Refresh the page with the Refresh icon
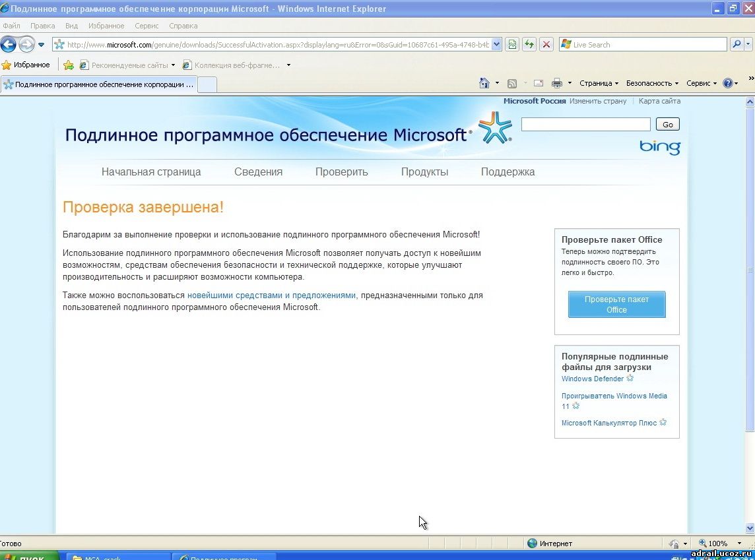 pos(529,45)
